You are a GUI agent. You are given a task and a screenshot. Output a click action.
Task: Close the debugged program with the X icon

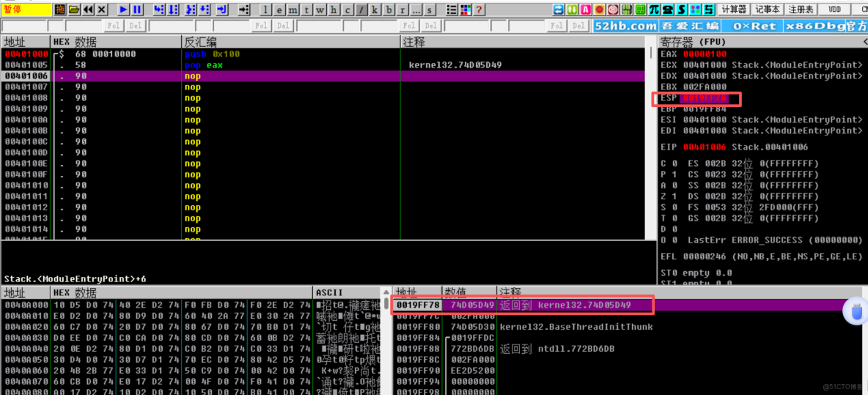pos(101,10)
